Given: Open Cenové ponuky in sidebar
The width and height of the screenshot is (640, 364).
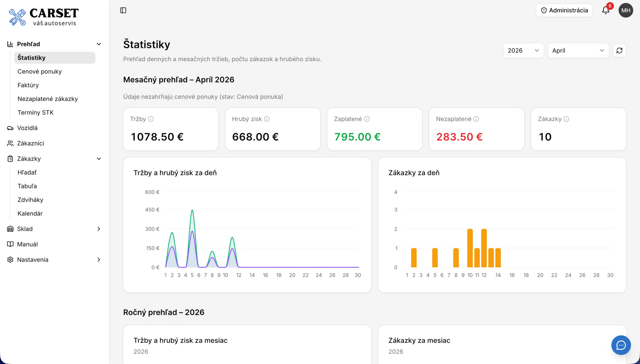Looking at the screenshot, I should 40,71.
